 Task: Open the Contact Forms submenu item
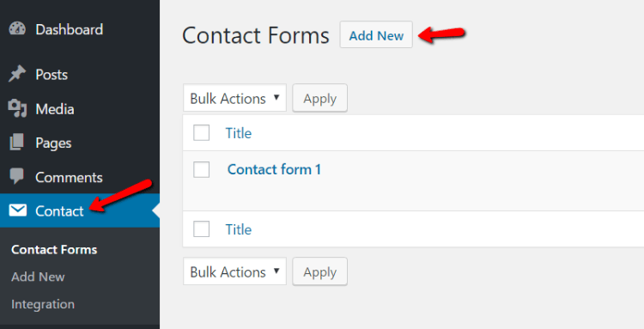click(54, 250)
